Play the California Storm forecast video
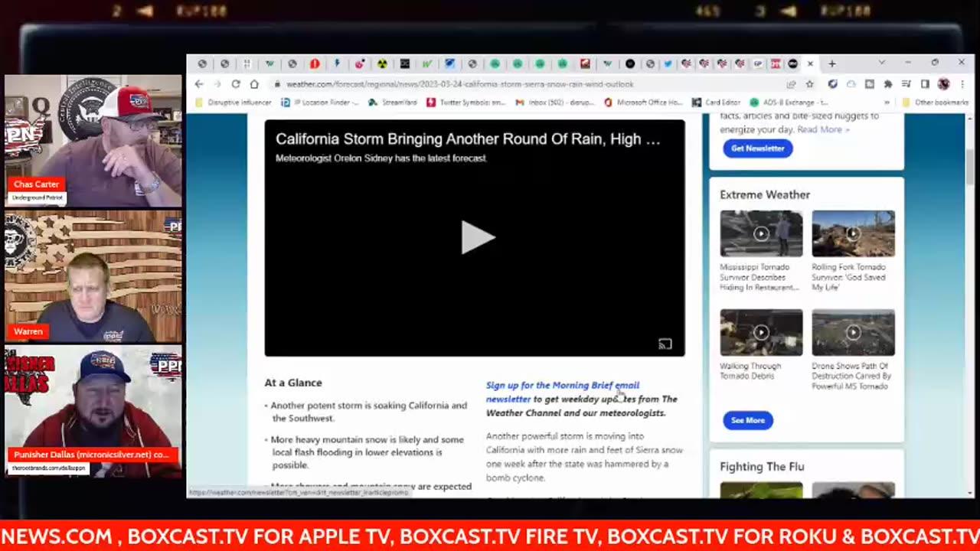 [x=476, y=238]
